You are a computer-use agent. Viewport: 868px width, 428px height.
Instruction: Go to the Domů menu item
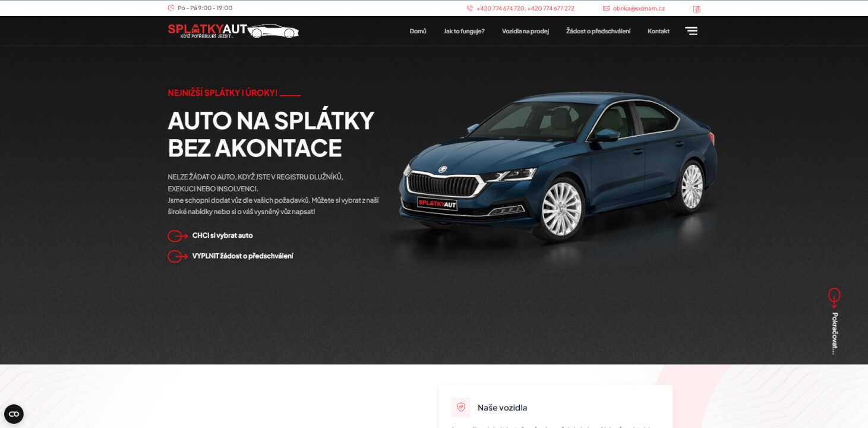(418, 31)
